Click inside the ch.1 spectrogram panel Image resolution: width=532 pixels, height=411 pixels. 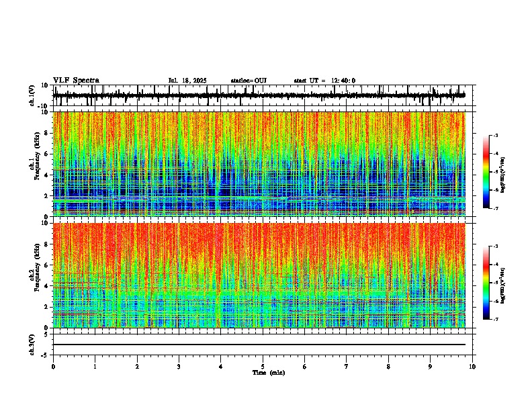click(259, 164)
